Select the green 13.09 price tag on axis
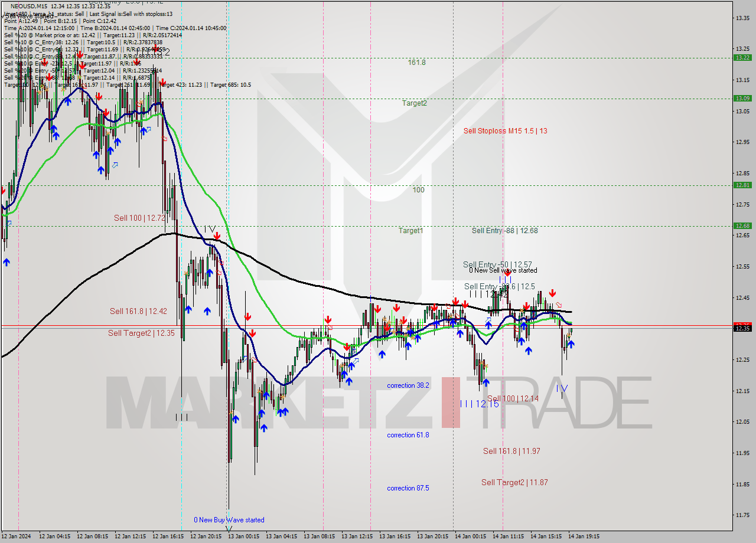Screen dimensions: 756x543 point(742,98)
